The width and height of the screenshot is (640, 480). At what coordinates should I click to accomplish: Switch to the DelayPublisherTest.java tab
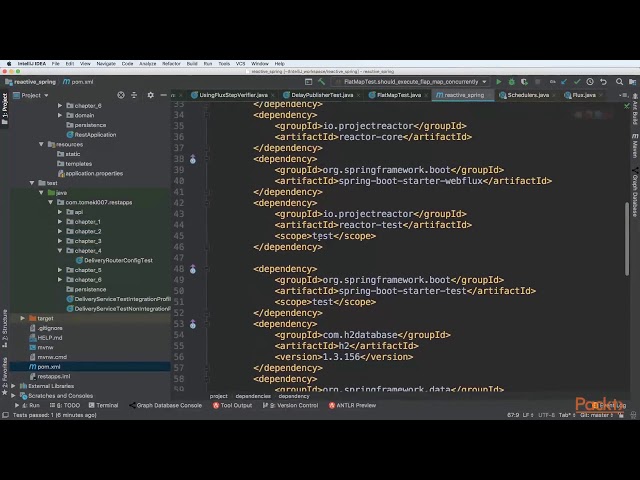322,95
